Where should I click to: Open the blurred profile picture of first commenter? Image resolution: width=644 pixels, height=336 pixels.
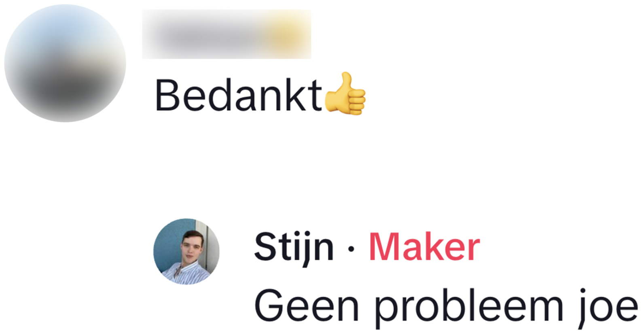65,63
